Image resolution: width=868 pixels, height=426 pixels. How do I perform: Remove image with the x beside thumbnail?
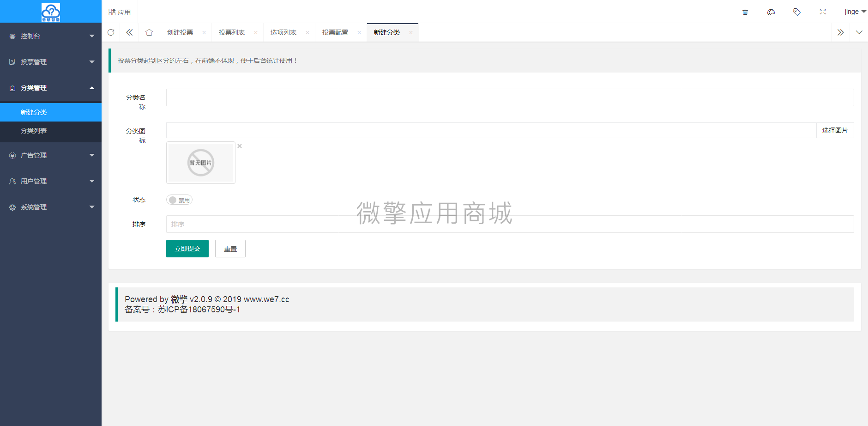240,146
